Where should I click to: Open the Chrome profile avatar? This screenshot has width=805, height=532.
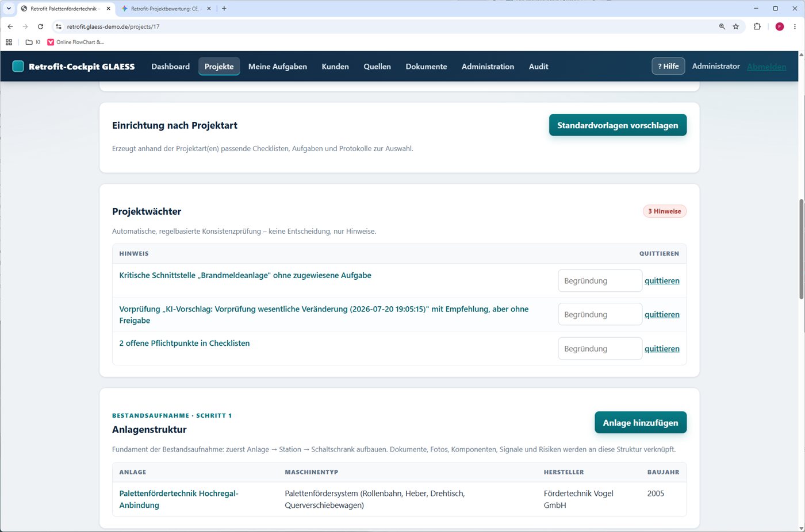coord(780,26)
